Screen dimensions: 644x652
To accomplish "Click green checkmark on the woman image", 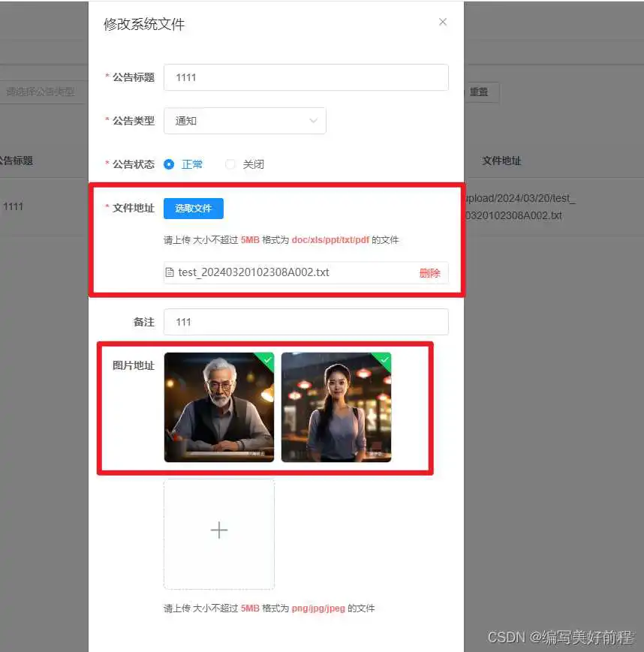I will 384,361.
